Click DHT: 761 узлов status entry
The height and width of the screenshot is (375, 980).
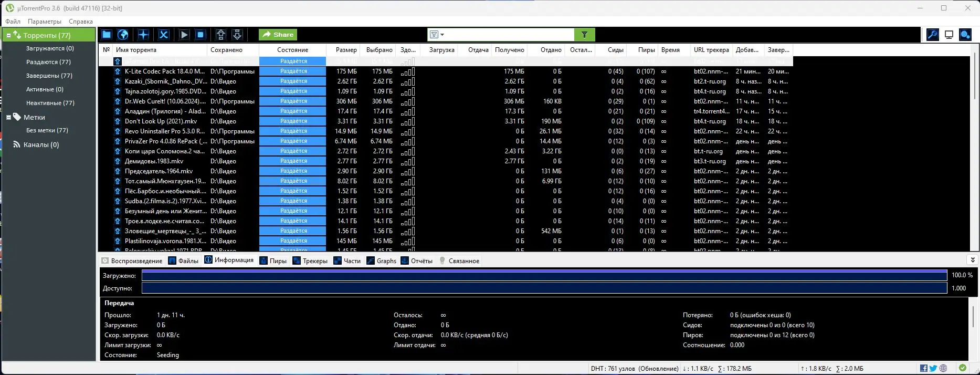[635, 368]
